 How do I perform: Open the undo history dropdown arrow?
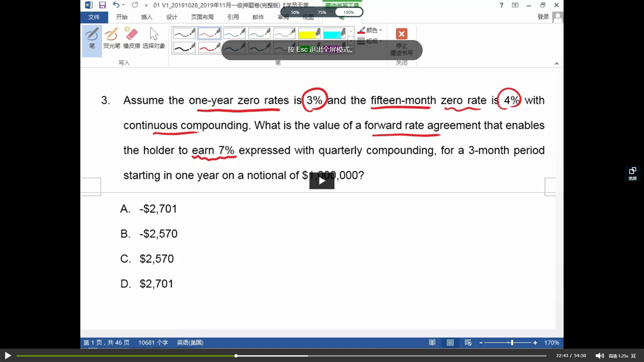124,5
